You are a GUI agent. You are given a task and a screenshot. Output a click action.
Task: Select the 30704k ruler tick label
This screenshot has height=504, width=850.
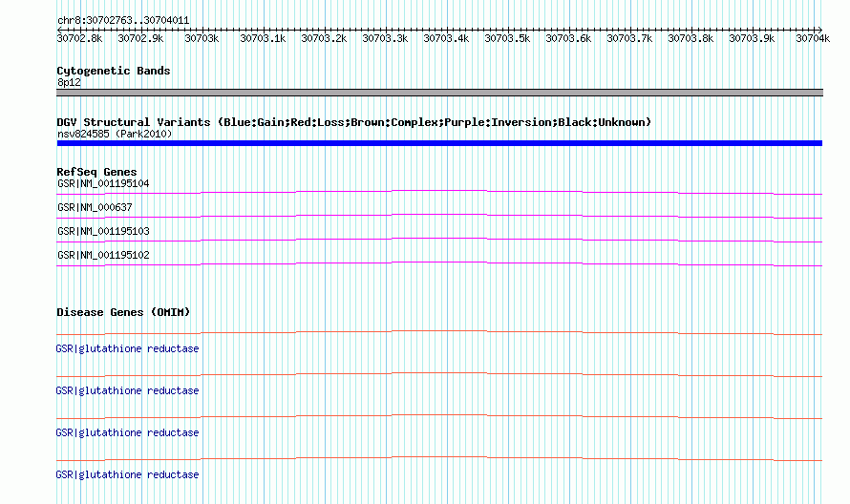pyautogui.click(x=813, y=38)
